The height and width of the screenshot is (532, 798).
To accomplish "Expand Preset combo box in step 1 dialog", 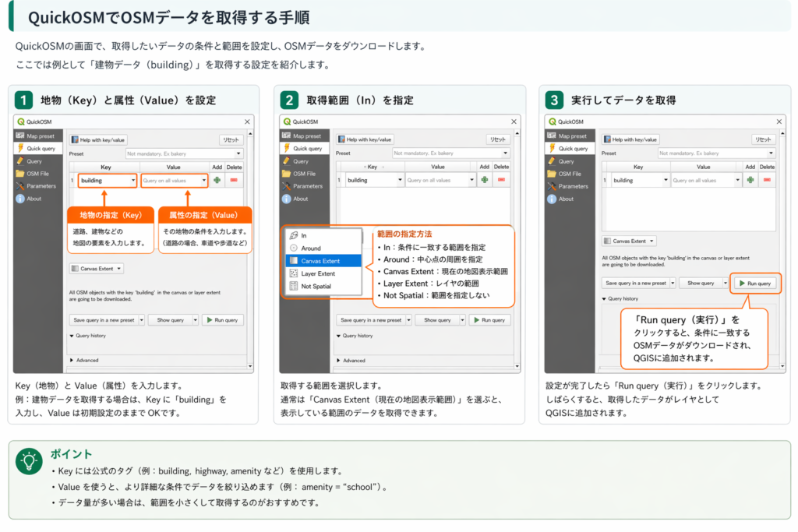I will (184, 153).
